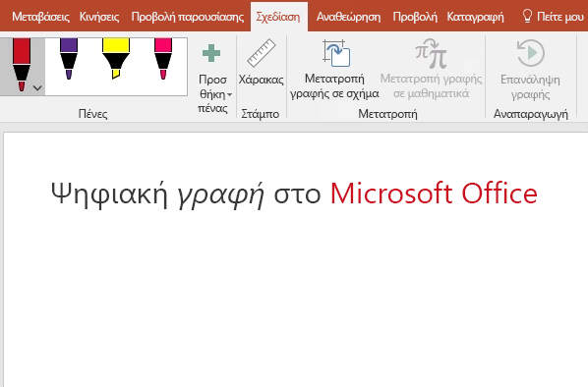Select the pink pen

tap(163, 59)
